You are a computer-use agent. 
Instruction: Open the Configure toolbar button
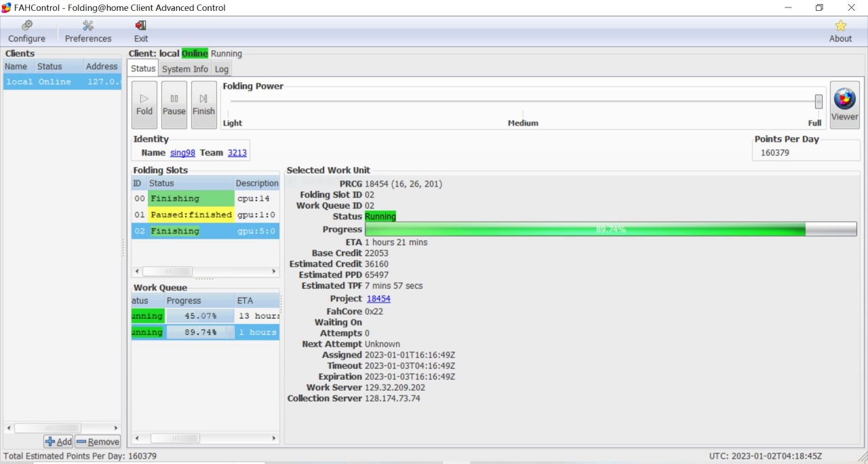pos(27,32)
